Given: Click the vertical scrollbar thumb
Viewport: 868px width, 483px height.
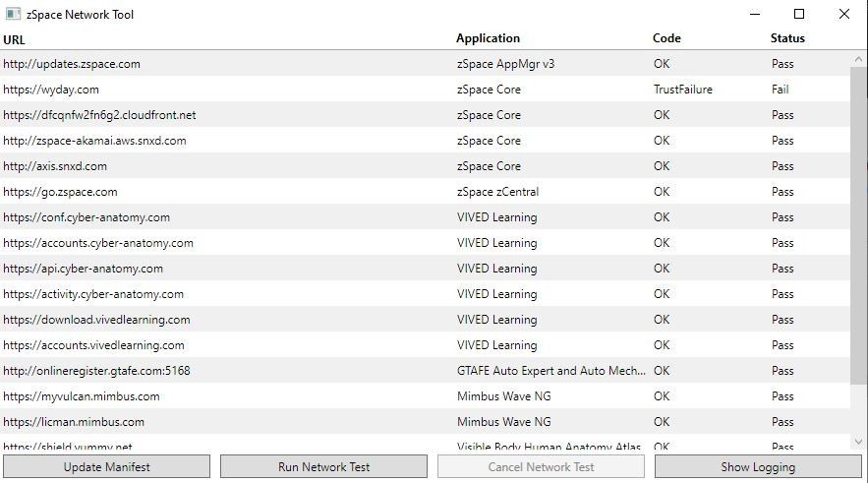Looking at the screenshot, I should point(858,224).
